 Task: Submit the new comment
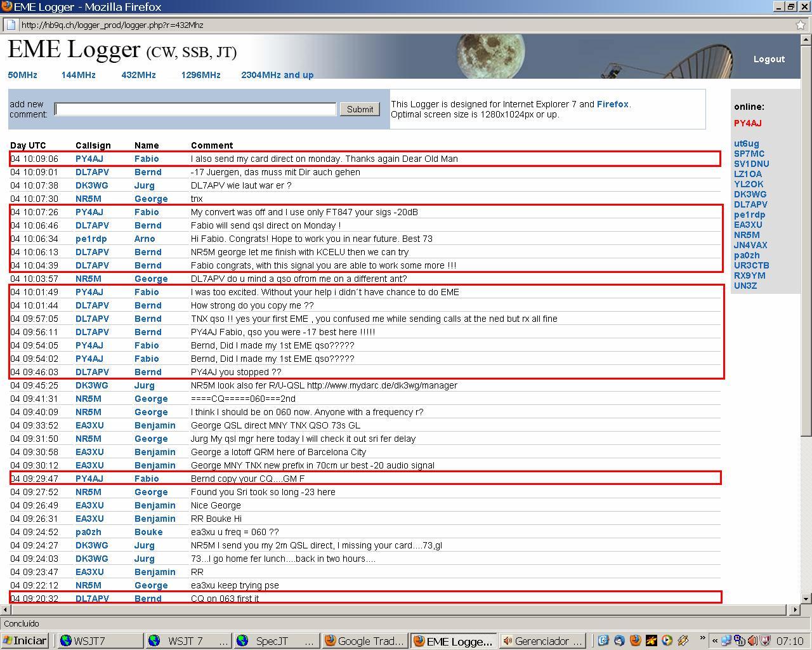pos(360,109)
